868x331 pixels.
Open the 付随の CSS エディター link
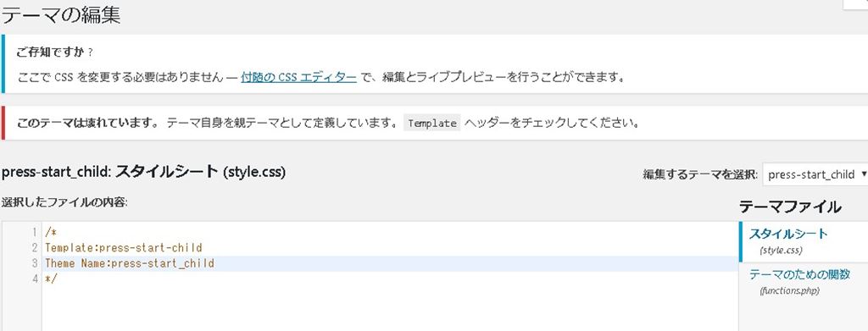(298, 77)
